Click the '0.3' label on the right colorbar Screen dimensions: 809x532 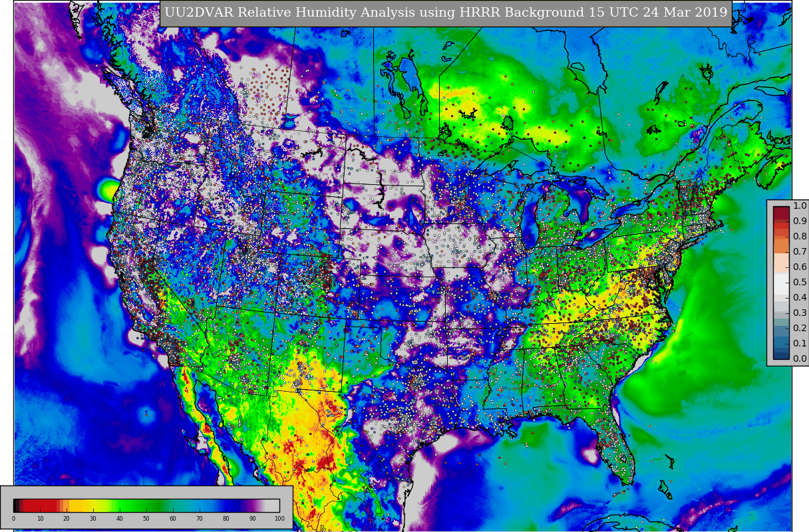pos(800,313)
